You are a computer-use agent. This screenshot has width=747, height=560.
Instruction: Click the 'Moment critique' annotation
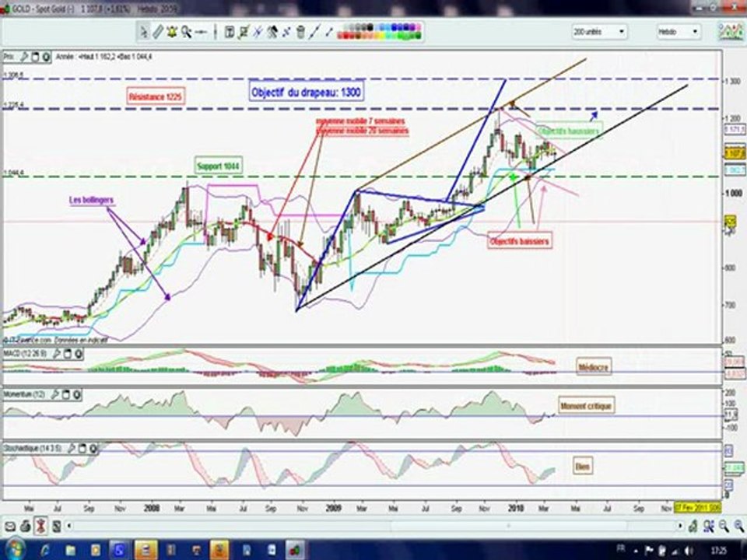pos(586,406)
